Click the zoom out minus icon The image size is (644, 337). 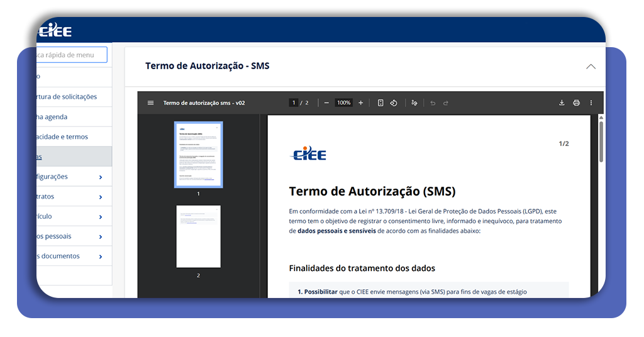[326, 103]
